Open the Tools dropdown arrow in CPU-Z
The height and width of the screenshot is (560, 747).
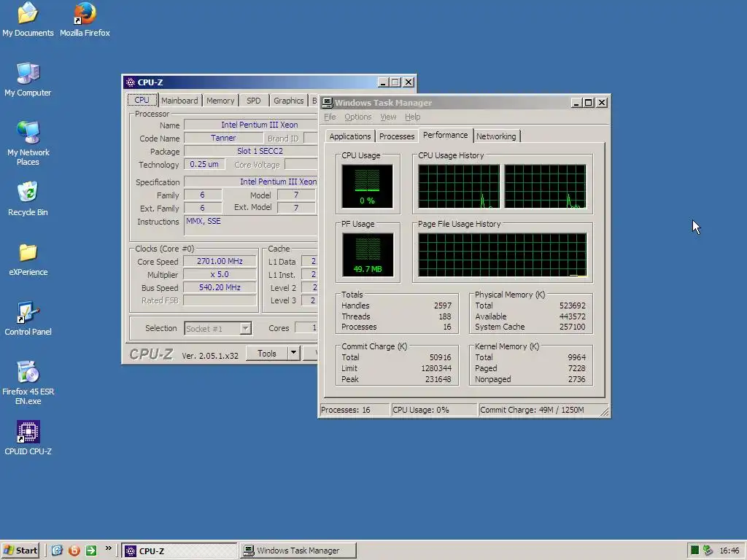(293, 354)
